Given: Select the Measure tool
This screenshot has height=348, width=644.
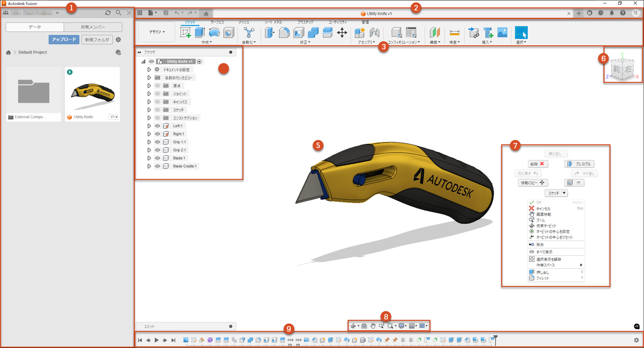Looking at the screenshot, I should tap(455, 33).
